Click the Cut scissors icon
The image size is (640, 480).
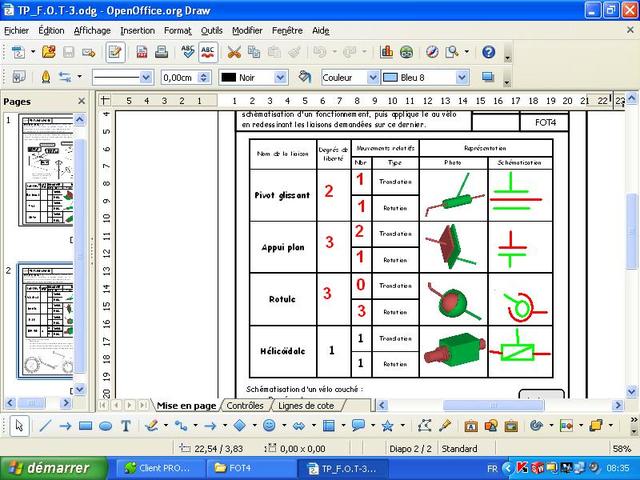point(234,52)
